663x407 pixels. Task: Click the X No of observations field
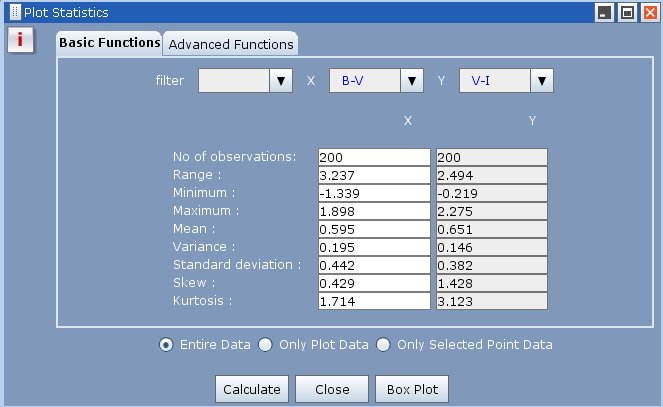(x=373, y=157)
